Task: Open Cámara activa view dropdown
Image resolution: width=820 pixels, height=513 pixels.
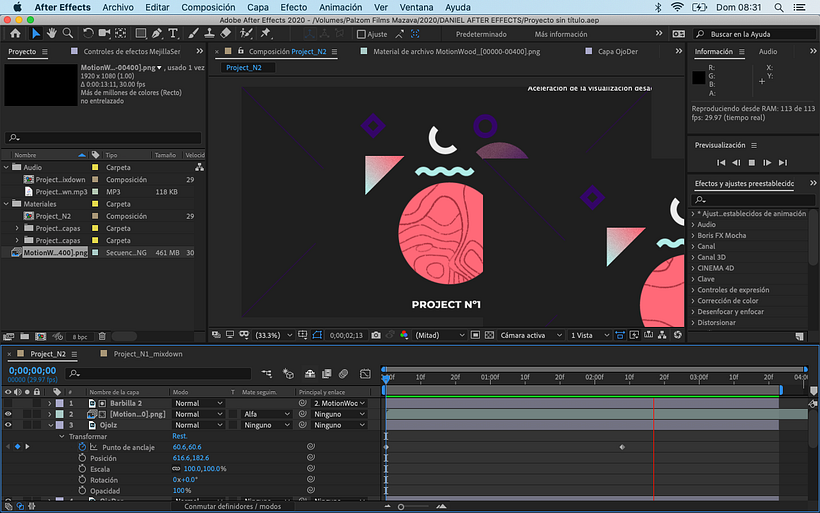Action: pos(531,335)
